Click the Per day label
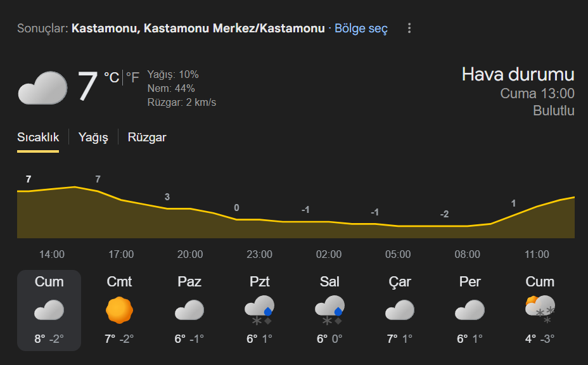This screenshot has height=365, width=588. click(x=470, y=282)
